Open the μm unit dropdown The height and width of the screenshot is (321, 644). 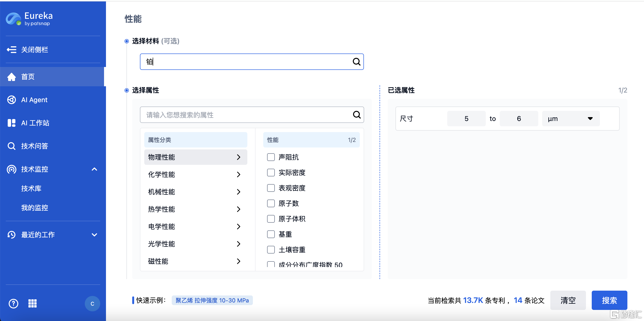click(x=571, y=119)
